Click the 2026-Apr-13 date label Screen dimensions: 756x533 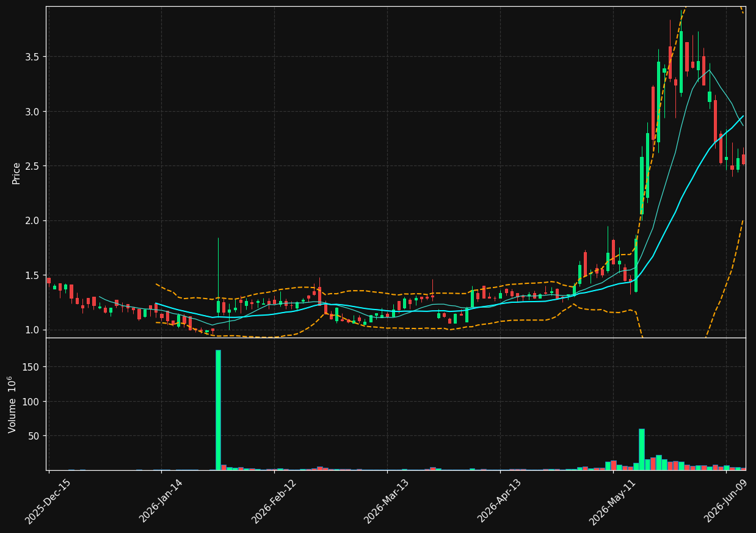point(500,501)
